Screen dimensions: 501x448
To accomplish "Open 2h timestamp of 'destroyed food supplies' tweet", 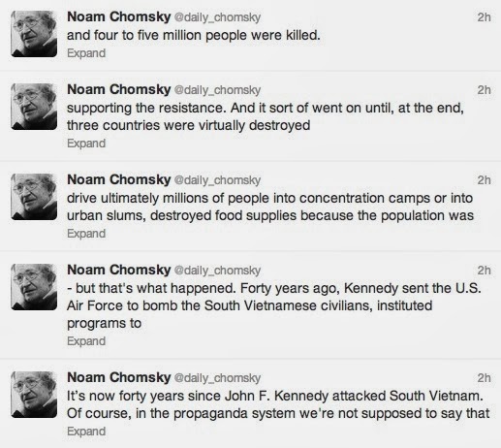I will pyautogui.click(x=484, y=180).
